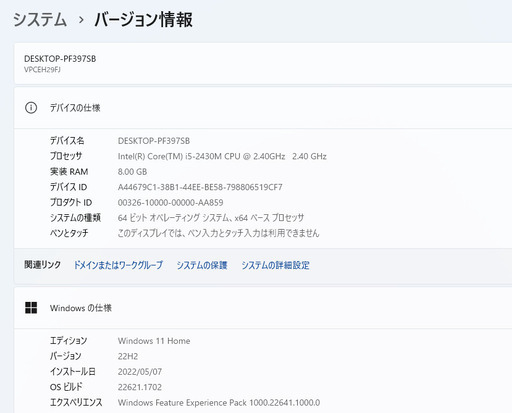Collapse the Windows の仕様 section header

(263, 308)
